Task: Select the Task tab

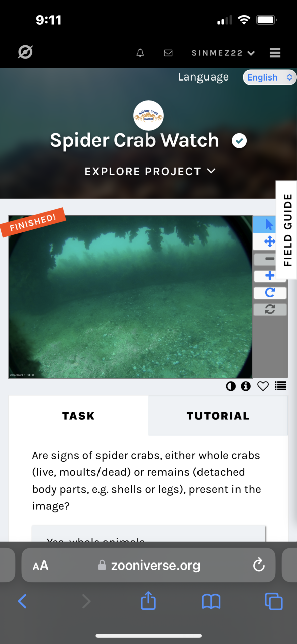Action: 78,416
